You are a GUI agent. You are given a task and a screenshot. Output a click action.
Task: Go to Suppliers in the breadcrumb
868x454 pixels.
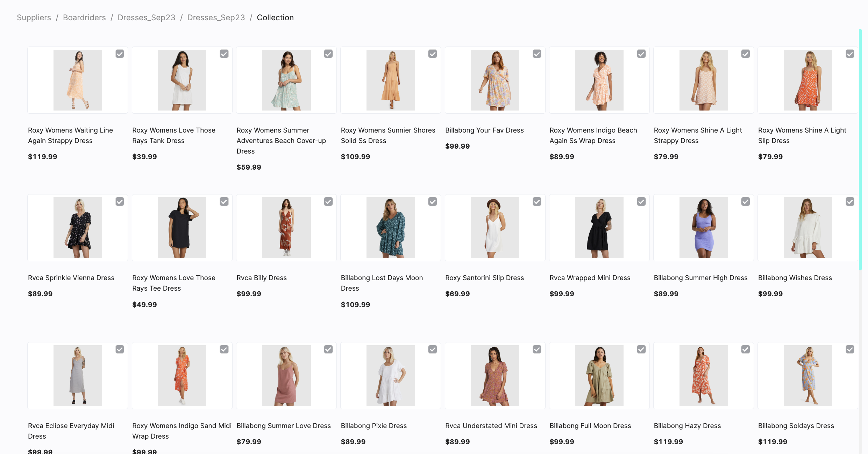pyautogui.click(x=34, y=17)
